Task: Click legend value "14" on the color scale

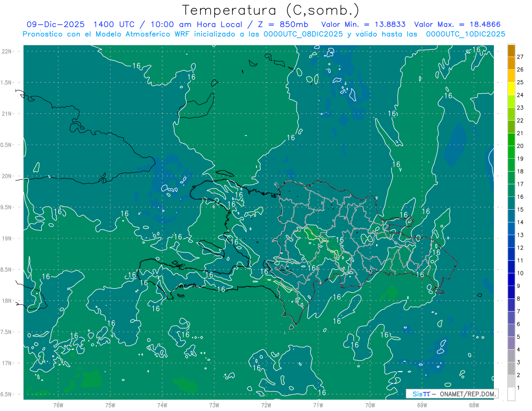Action: 520,222
